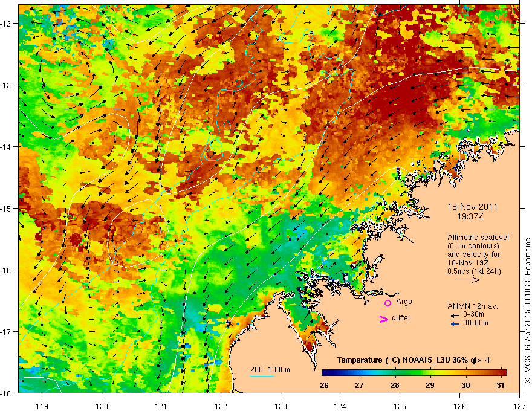The width and height of the screenshot is (532, 411).
Task: Click the magenta Argo circle legend symbol
Action: tap(388, 303)
